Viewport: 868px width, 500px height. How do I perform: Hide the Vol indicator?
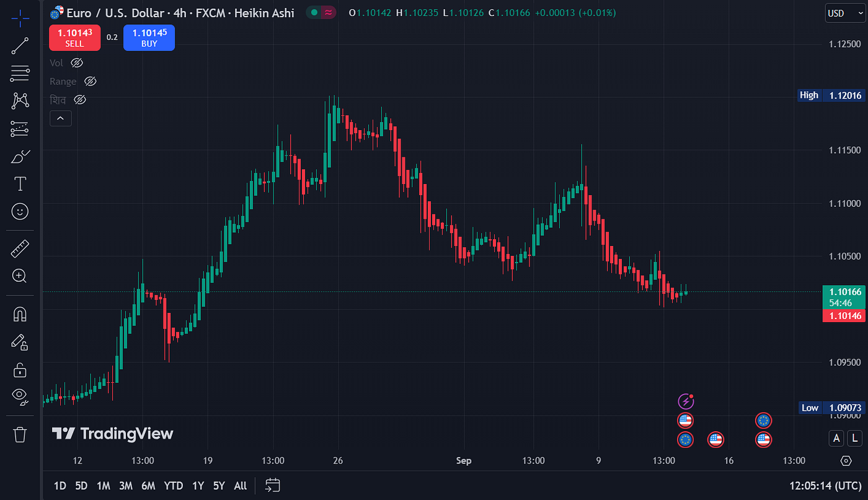77,63
